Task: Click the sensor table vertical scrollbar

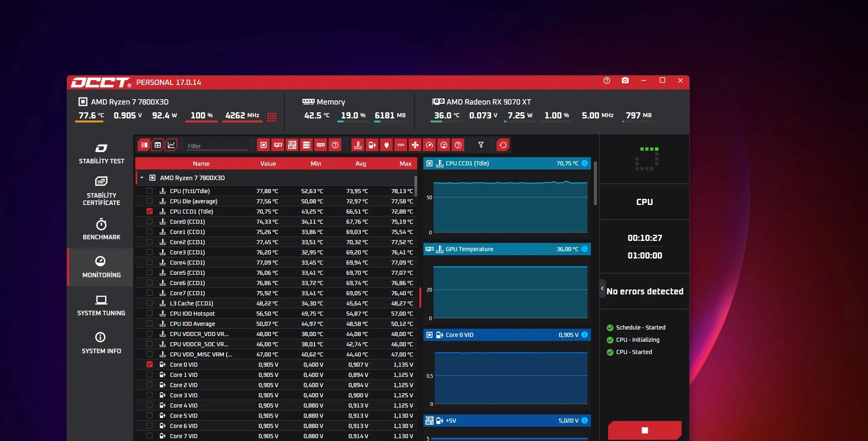Action: pyautogui.click(x=416, y=186)
